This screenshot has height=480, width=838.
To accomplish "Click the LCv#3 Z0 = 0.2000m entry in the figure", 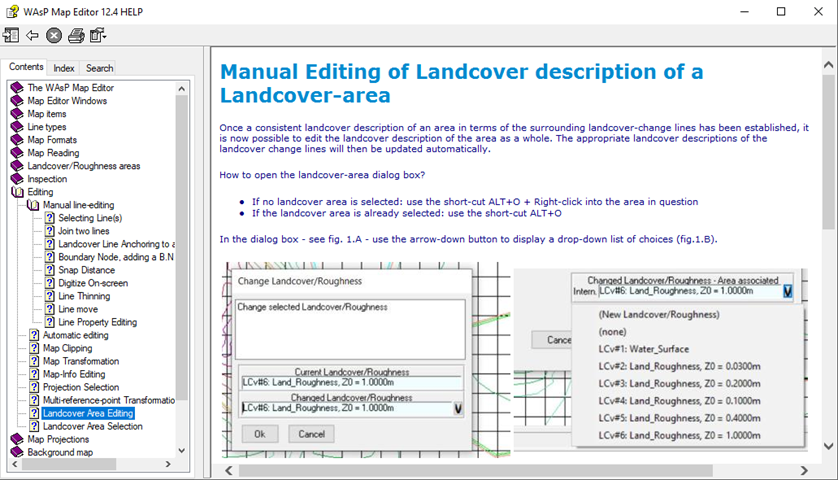I will coord(679,384).
